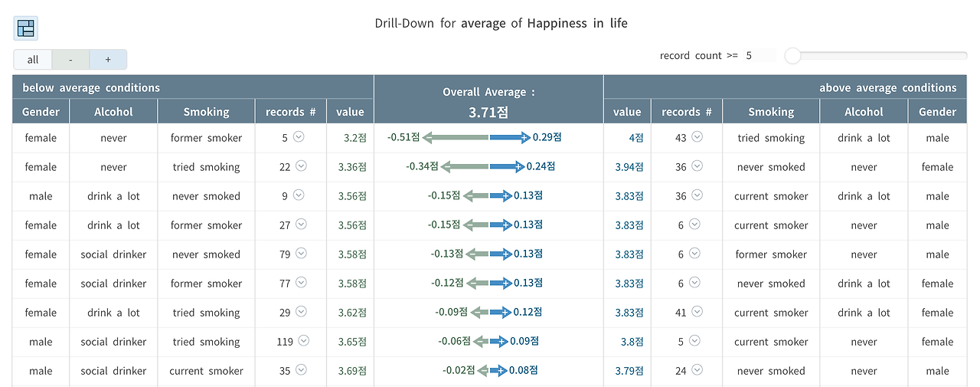This screenshot has height=387, width=980.
Task: Expand records for female never former smoker row
Action: [x=299, y=137]
